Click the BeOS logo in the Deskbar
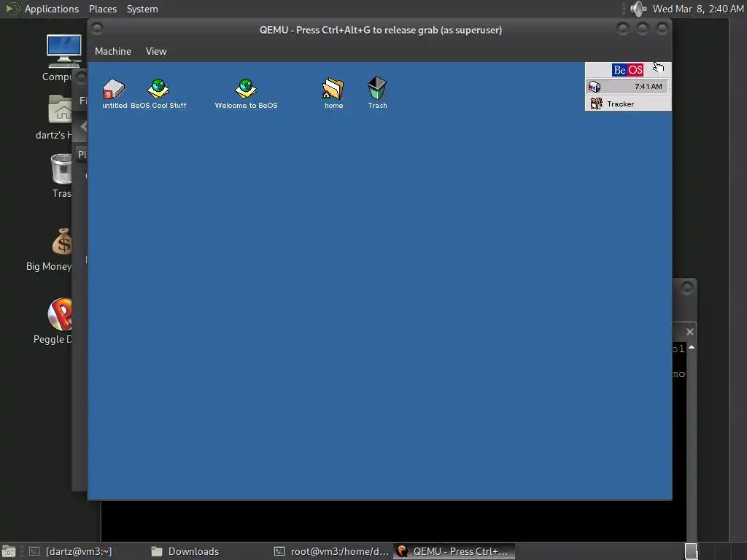Viewport: 747px width, 560px height. [627, 70]
